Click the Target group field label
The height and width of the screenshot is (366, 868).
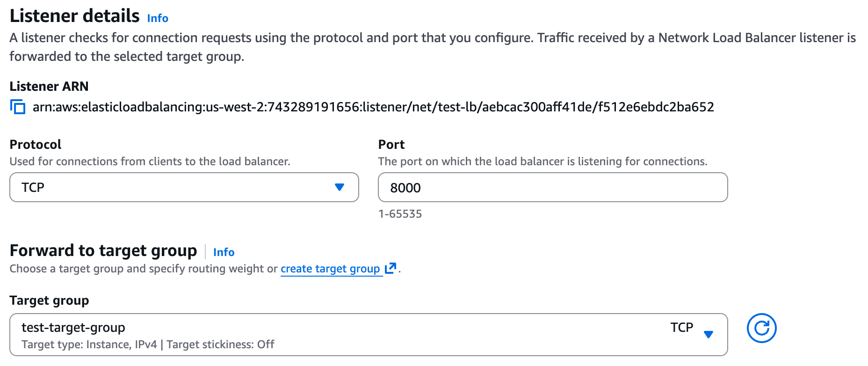click(49, 300)
